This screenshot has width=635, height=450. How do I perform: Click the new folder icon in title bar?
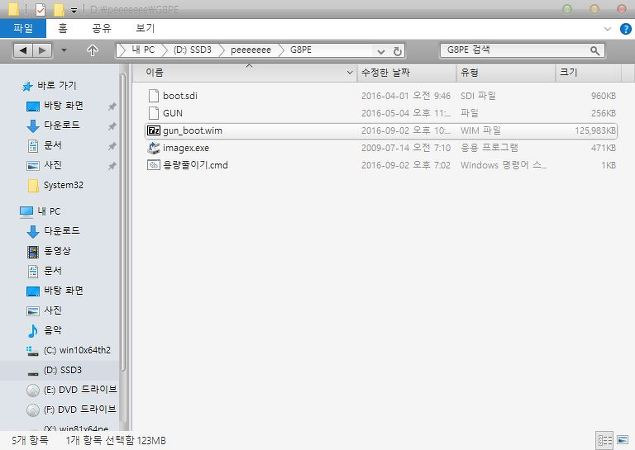coord(59,9)
